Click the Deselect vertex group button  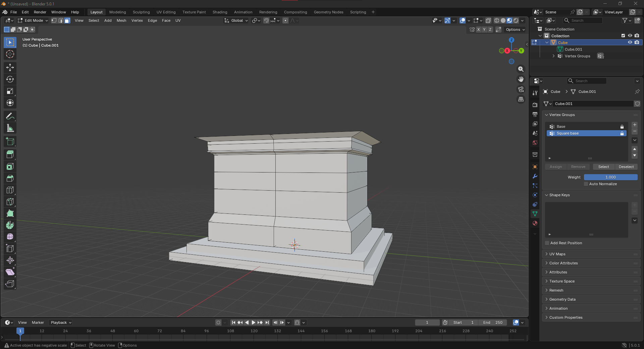(626, 167)
